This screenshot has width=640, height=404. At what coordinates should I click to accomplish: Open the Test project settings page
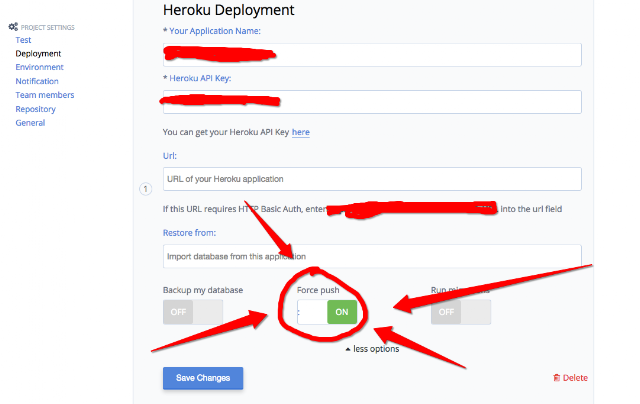23,40
